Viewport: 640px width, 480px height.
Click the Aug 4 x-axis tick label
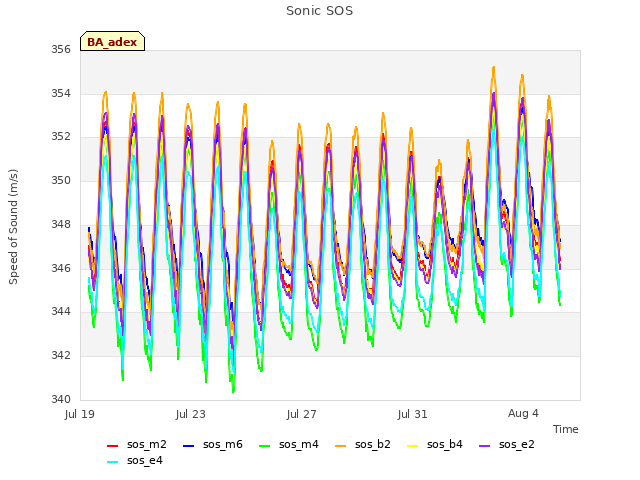coord(523,413)
